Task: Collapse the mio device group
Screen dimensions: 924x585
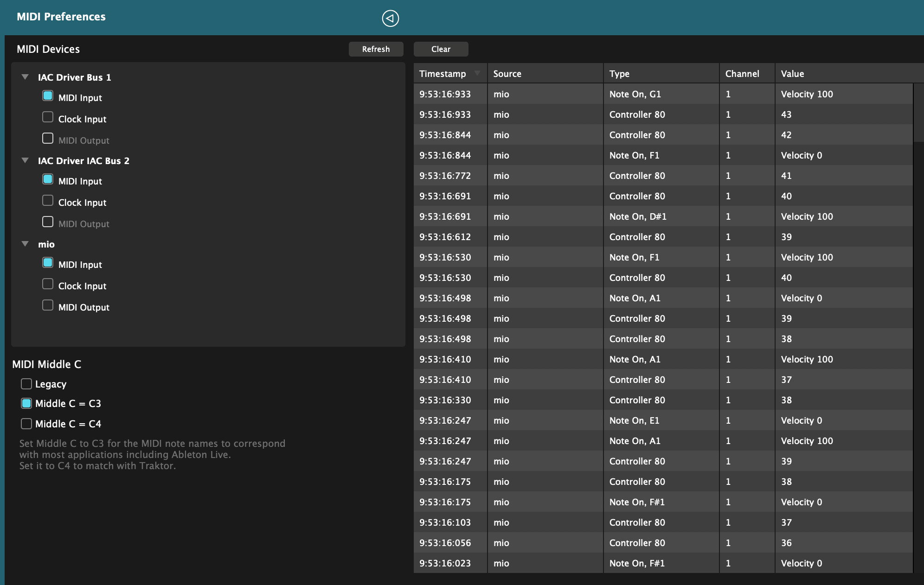Action: [25, 244]
